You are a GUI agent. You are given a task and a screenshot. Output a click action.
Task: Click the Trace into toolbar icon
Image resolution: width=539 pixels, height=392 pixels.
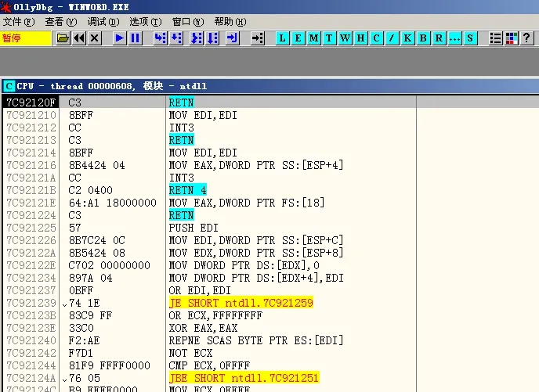click(197, 38)
